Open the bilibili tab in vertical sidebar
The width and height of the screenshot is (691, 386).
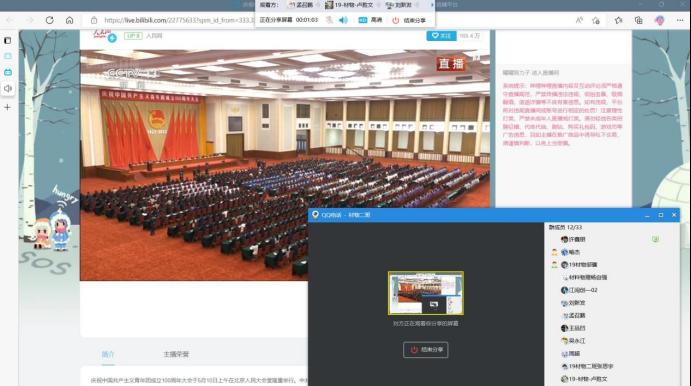click(8, 72)
